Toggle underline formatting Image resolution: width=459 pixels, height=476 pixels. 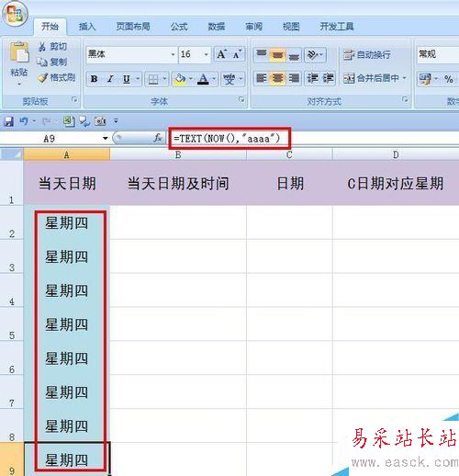coord(127,79)
